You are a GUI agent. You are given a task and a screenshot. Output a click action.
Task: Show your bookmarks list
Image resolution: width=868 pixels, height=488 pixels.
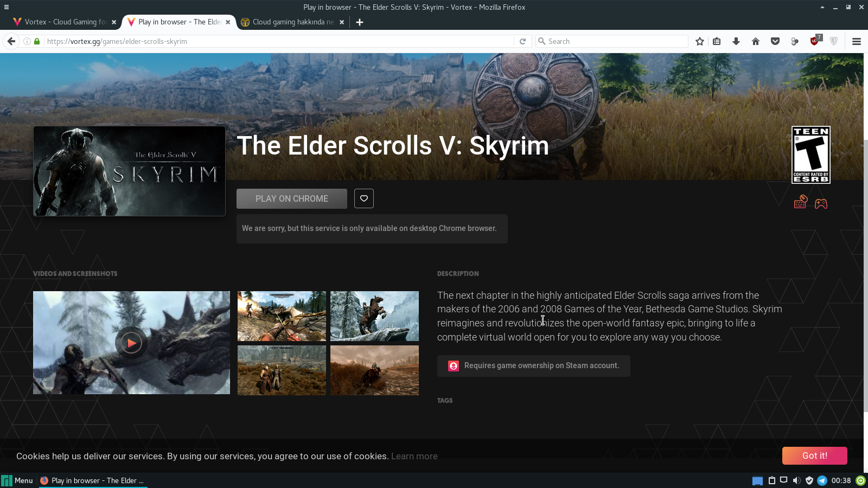pyautogui.click(x=717, y=41)
